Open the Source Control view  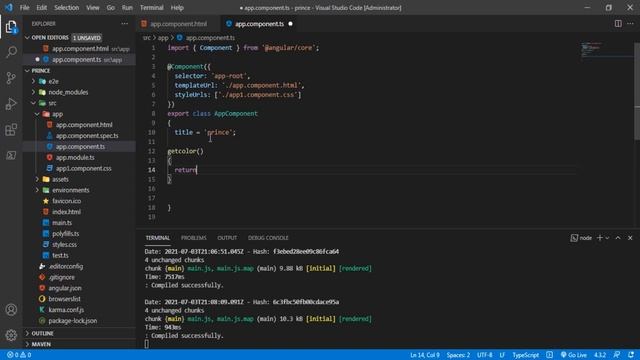pyautogui.click(x=11, y=78)
